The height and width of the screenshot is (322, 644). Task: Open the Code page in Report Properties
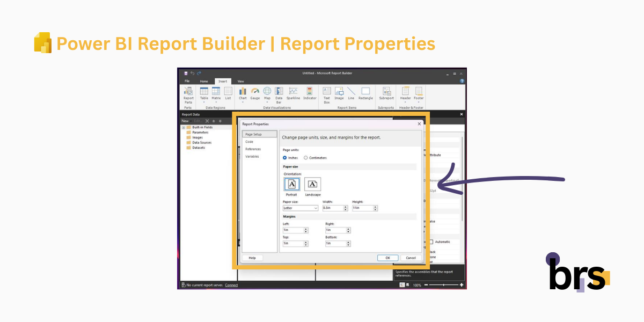[248, 142]
